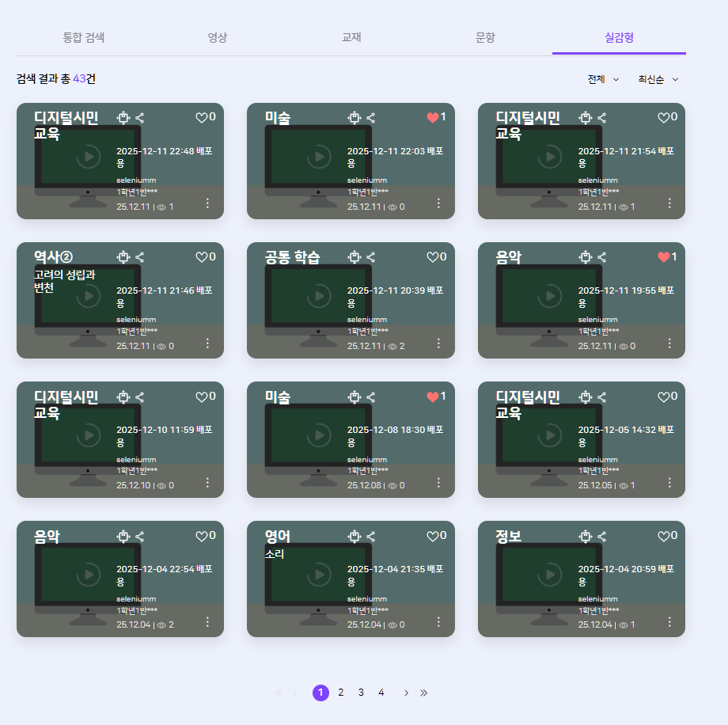The image size is (728, 725).
Task: Click box-with-arrows icon on 21:54 디지털시민교육 card
Action: (x=586, y=118)
